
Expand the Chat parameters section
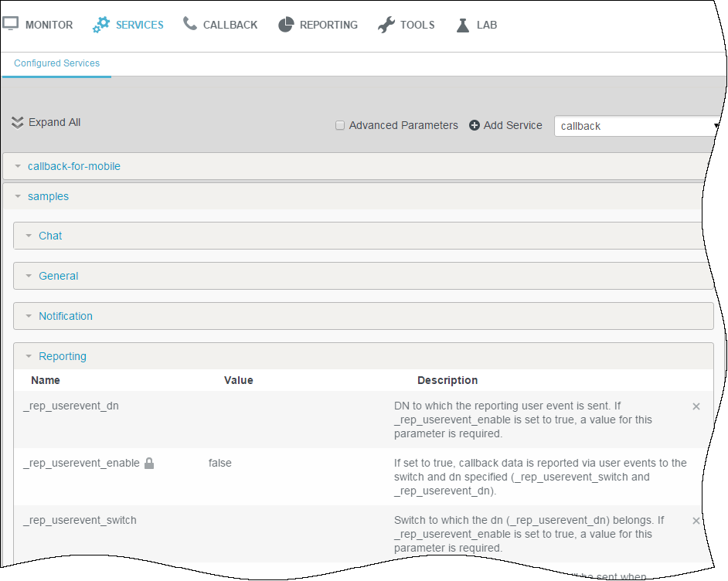[50, 236]
